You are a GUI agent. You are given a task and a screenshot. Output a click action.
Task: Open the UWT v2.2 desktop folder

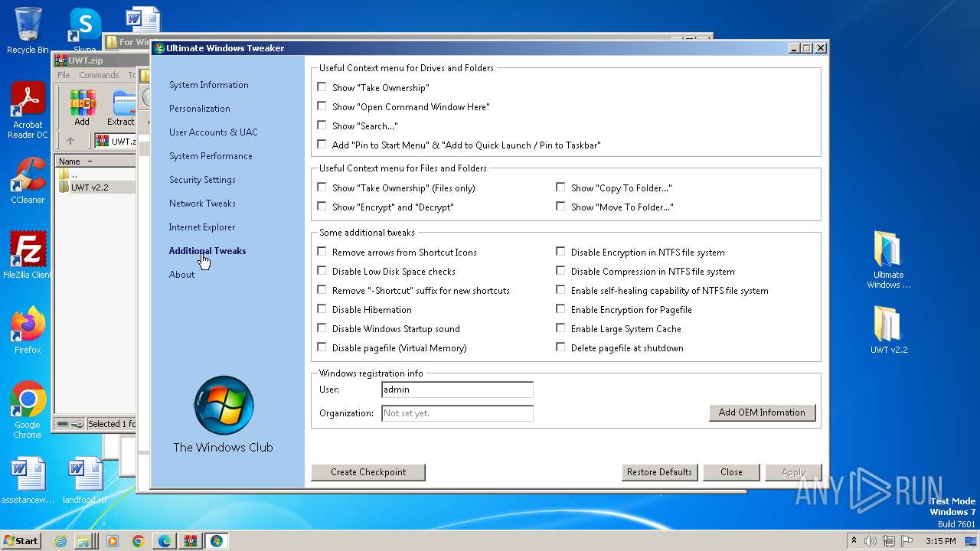coord(888,330)
